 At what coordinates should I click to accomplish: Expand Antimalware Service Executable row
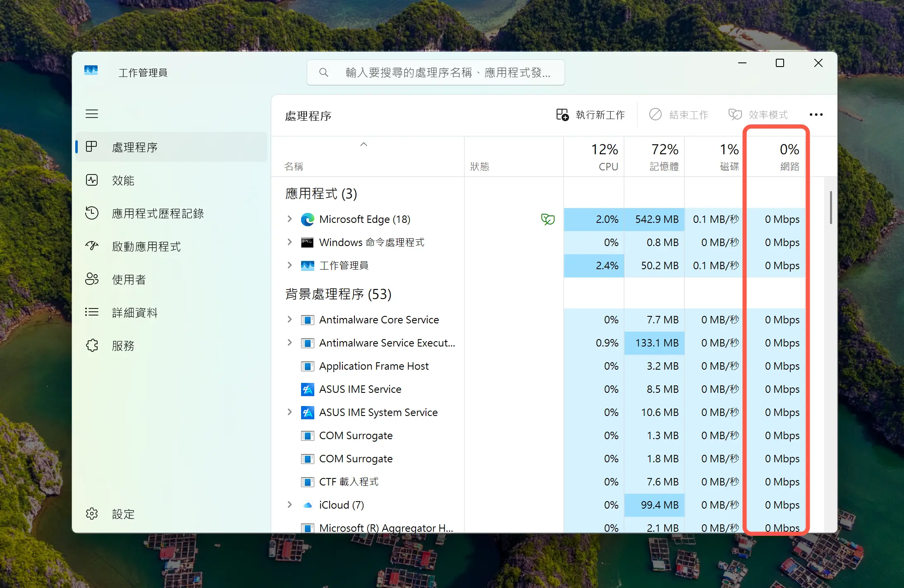[x=289, y=342]
